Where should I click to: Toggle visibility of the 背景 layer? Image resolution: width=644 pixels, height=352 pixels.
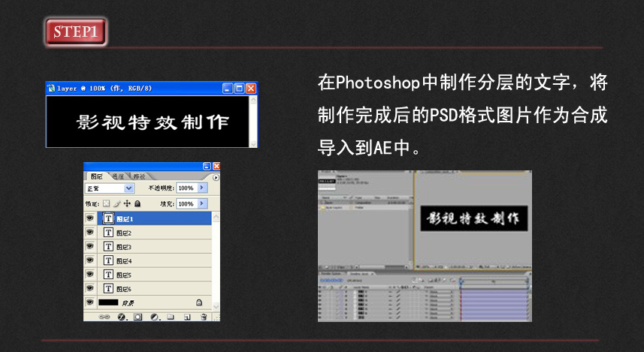(x=89, y=302)
